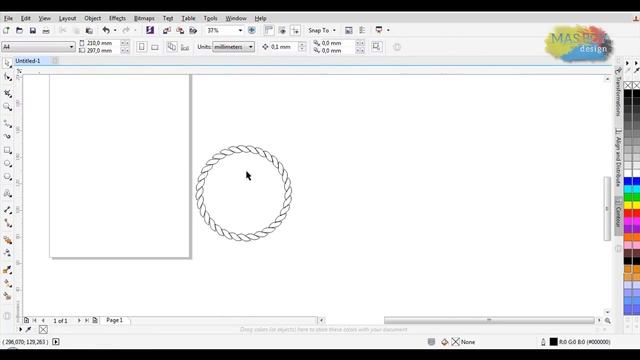Open the purple Search Content icon
640x360 pixels.
[150, 30]
